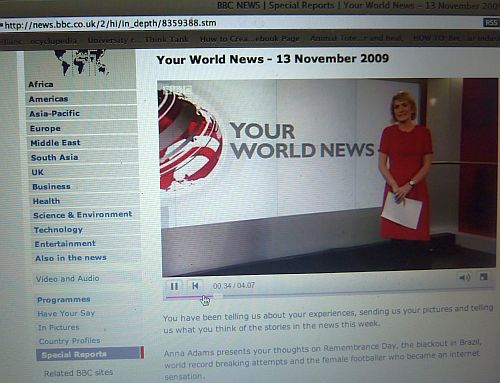Open South Asia news section
500x383 pixels.
(54, 157)
